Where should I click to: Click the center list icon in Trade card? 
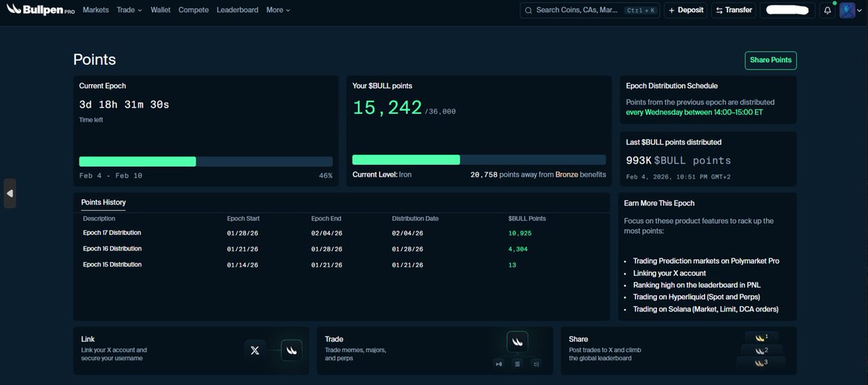pyautogui.click(x=517, y=363)
